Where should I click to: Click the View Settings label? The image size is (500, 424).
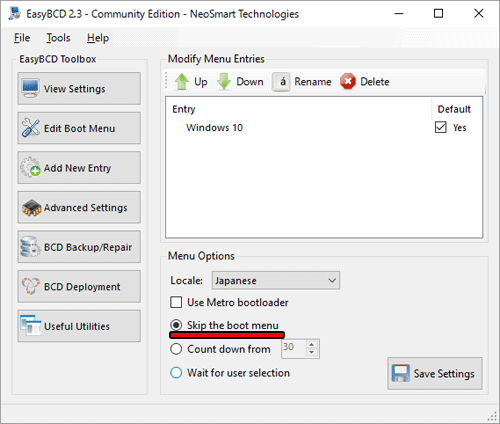[75, 89]
